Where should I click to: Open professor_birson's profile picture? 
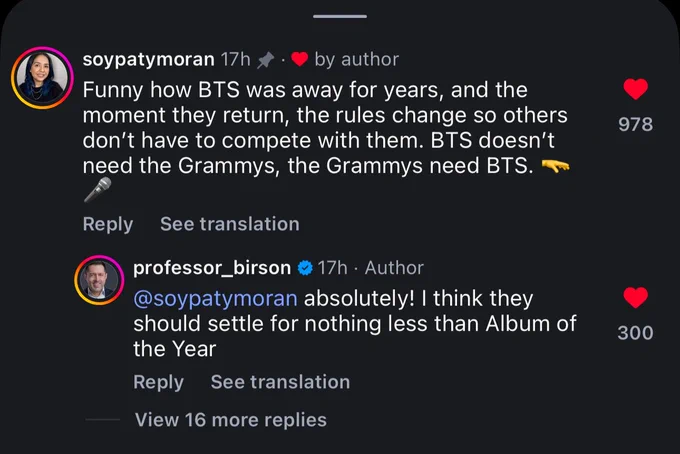pyautogui.click(x=99, y=280)
